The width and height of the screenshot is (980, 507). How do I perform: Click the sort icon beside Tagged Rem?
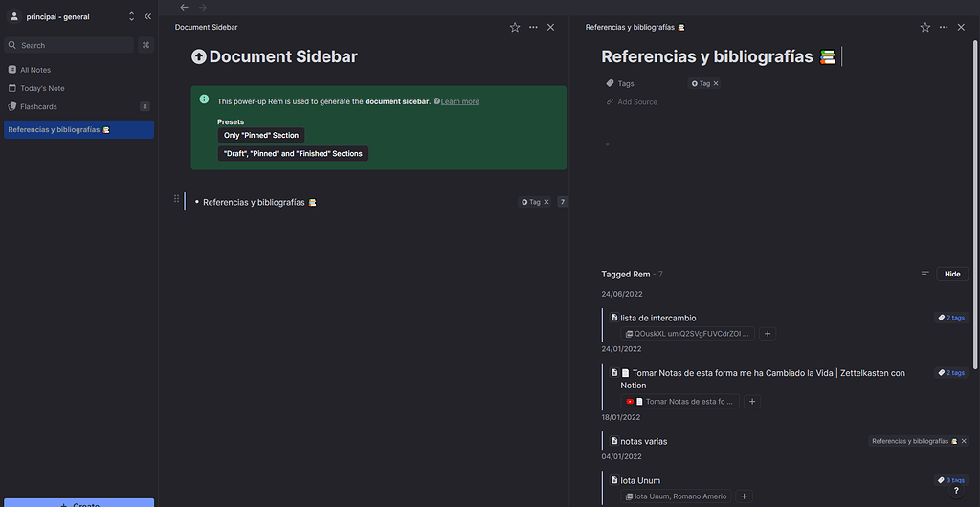click(925, 275)
